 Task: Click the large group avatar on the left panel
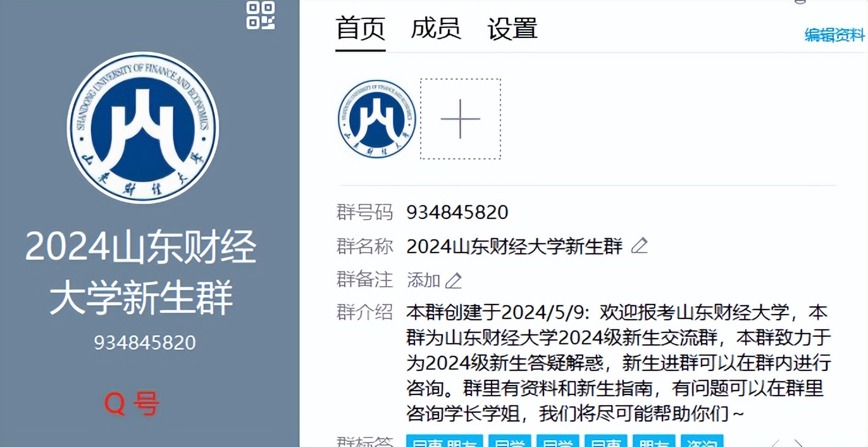coord(143,127)
